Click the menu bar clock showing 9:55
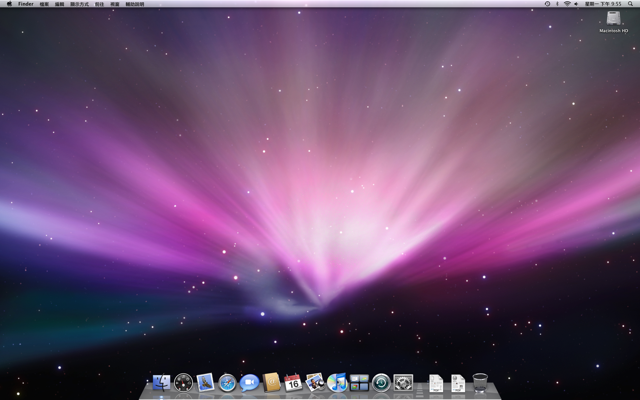The width and height of the screenshot is (640, 400). (603, 4)
